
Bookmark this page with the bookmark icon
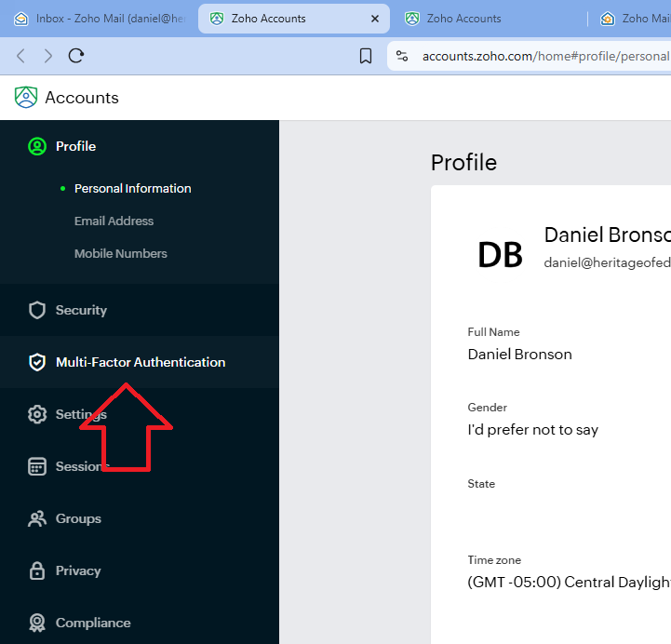coord(366,56)
